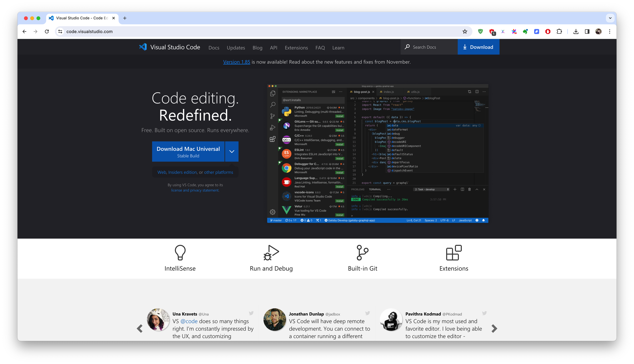Go back using browser back arrow
Image resolution: width=634 pixels, height=364 pixels.
[24, 32]
